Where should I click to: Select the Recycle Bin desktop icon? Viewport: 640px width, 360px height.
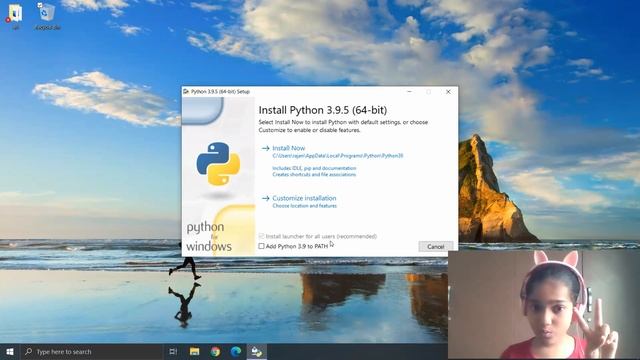tap(47, 16)
